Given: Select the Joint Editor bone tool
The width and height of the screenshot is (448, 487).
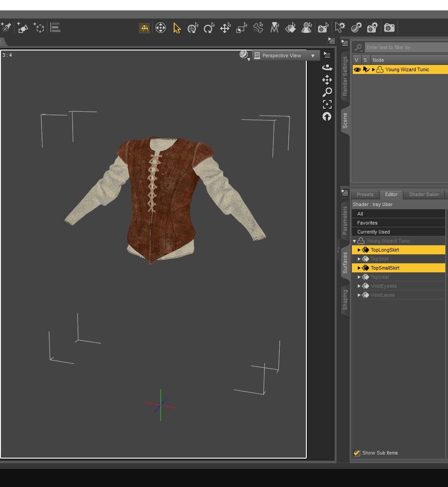Looking at the screenshot, I should coord(258,28).
